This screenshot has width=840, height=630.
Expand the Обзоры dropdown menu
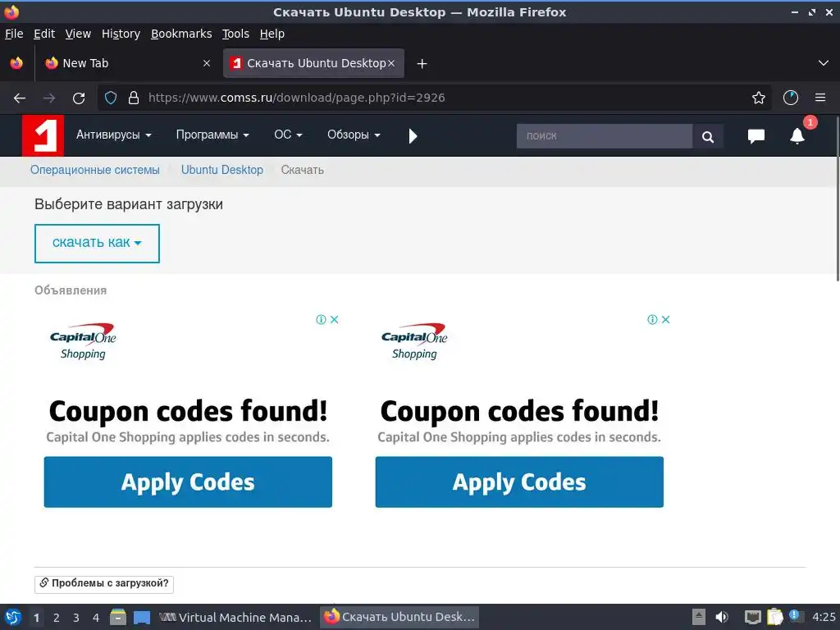[x=354, y=135]
